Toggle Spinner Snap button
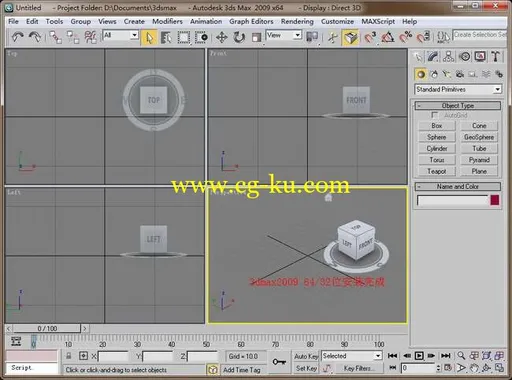The image size is (512, 380). (423, 37)
